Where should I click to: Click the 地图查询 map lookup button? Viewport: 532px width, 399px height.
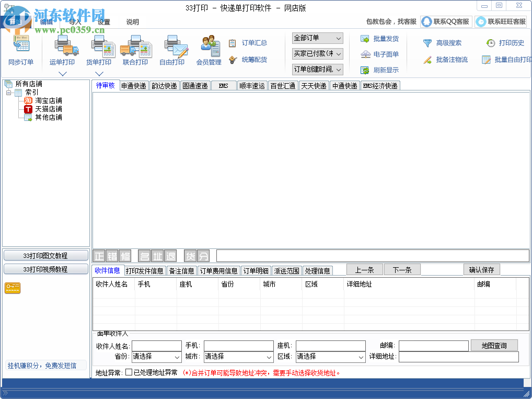tap(493, 346)
